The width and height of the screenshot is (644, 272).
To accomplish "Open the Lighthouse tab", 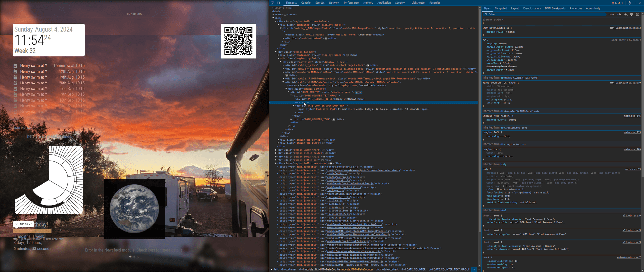I will click(418, 3).
